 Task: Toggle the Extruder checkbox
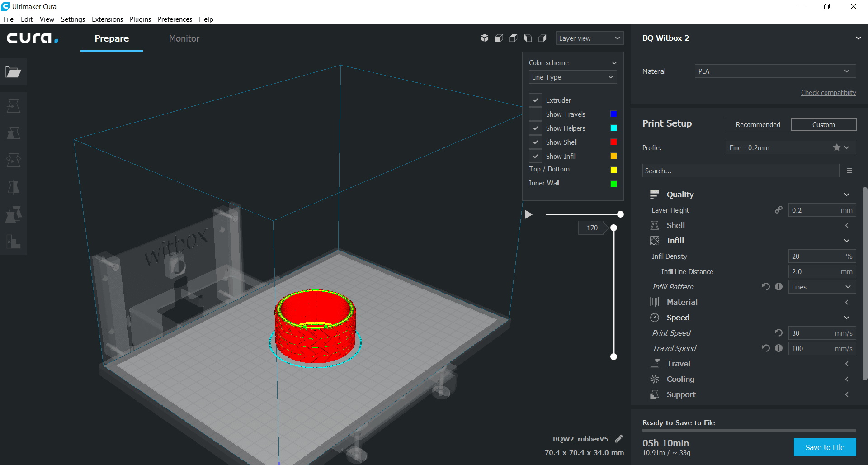pos(536,100)
